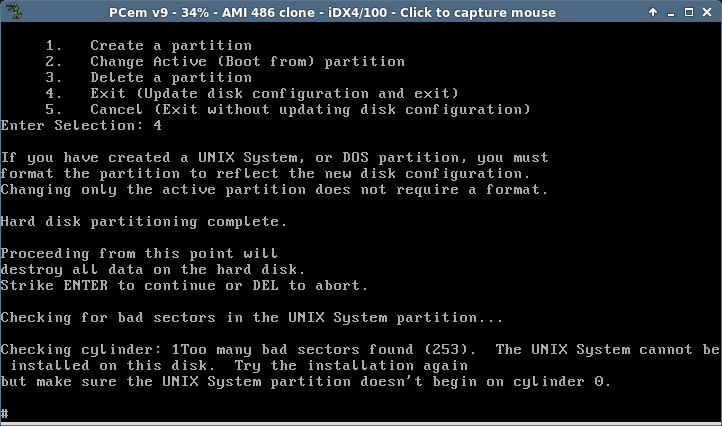Close the PCem window
Viewport: 722px width, 426px height.
707,12
